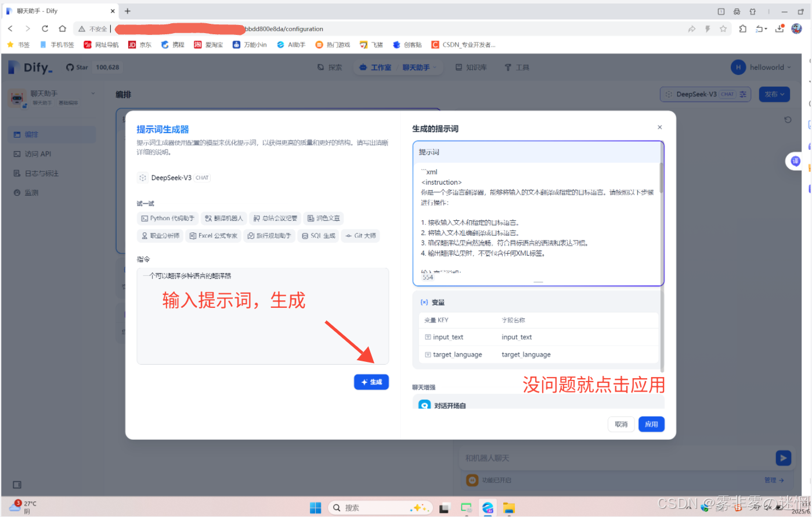
Task: Open the Windows Start menu
Action: point(315,508)
